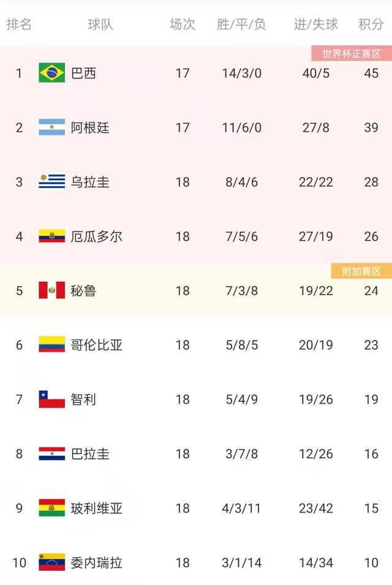Select the 球队 column header

click(100, 25)
